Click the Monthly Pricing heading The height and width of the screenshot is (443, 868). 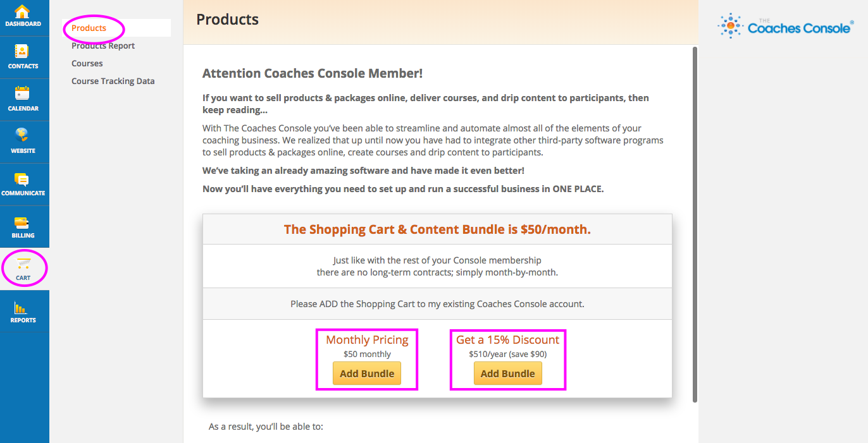coord(367,340)
